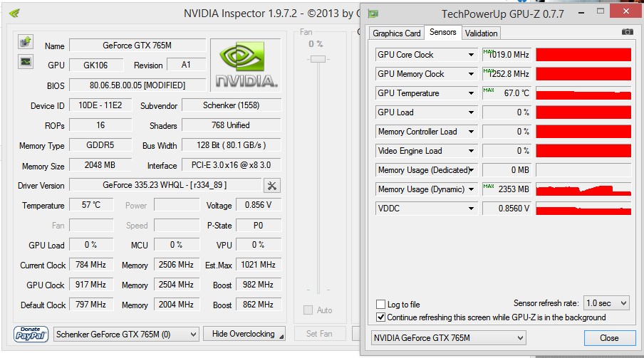The height and width of the screenshot is (358, 644).
Task: Click the MAX indicator on GPU Core Clock value
Action: click(x=488, y=52)
